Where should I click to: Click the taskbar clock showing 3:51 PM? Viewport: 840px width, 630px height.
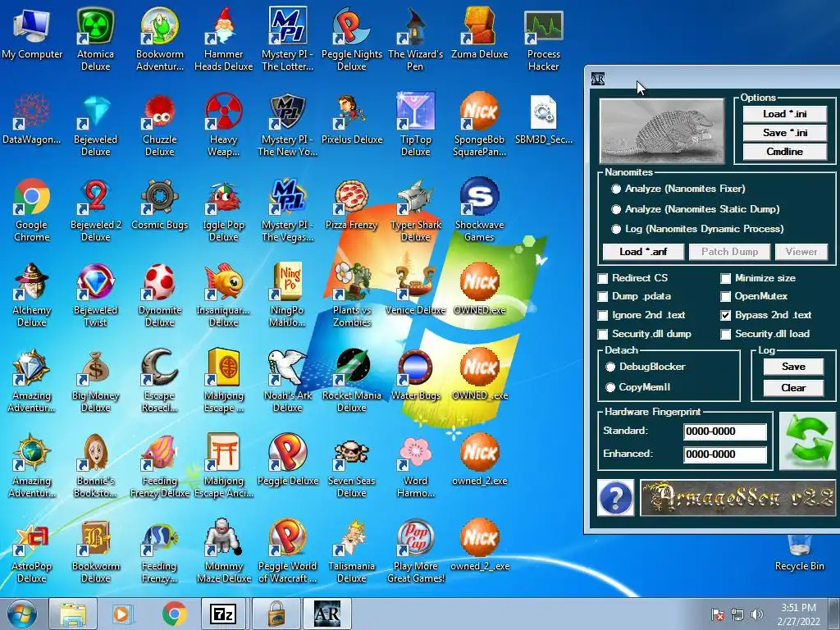coord(797,614)
